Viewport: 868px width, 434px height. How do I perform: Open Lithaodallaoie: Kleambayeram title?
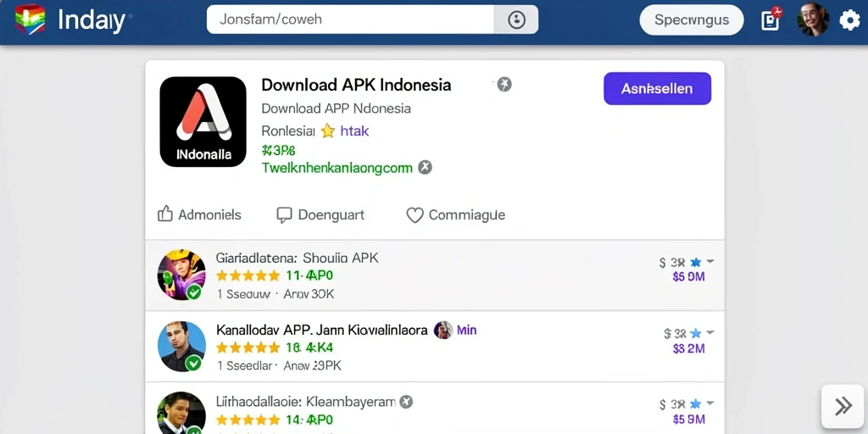click(x=305, y=402)
